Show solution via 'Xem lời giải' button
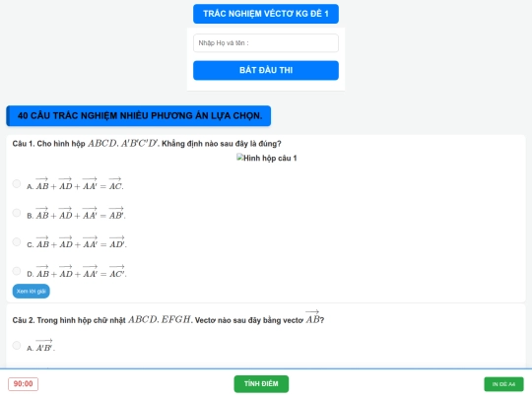The height and width of the screenshot is (399, 532). click(31, 291)
